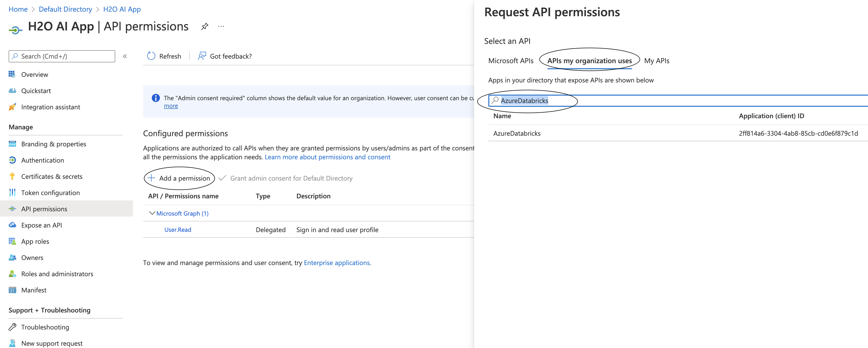Click the AzureDatabricks API search field
868x348 pixels.
click(x=678, y=100)
